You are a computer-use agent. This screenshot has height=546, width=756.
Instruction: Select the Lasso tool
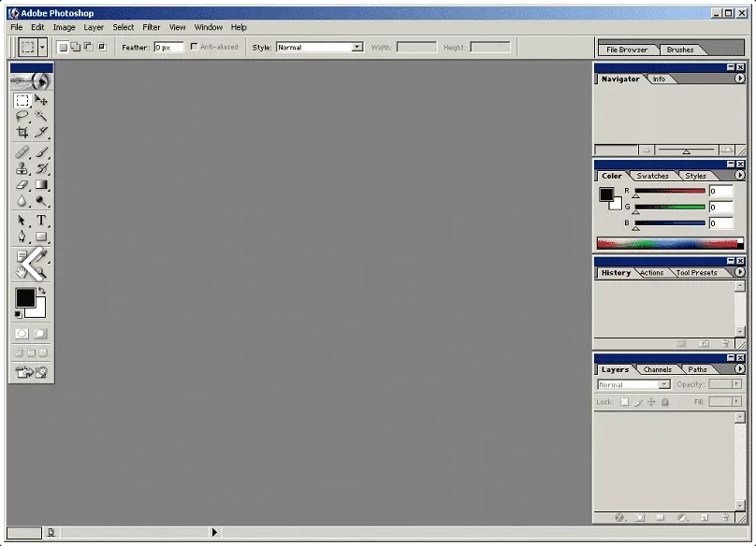(22, 116)
